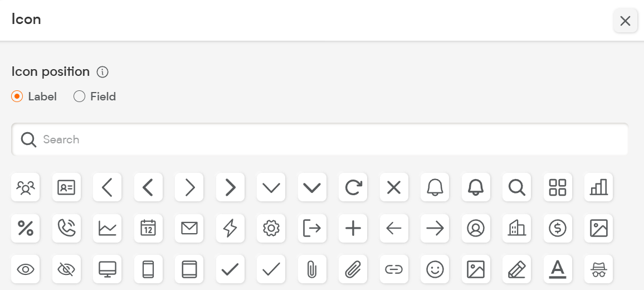Select the calendar 12 icon
The image size is (644, 290).
click(148, 228)
